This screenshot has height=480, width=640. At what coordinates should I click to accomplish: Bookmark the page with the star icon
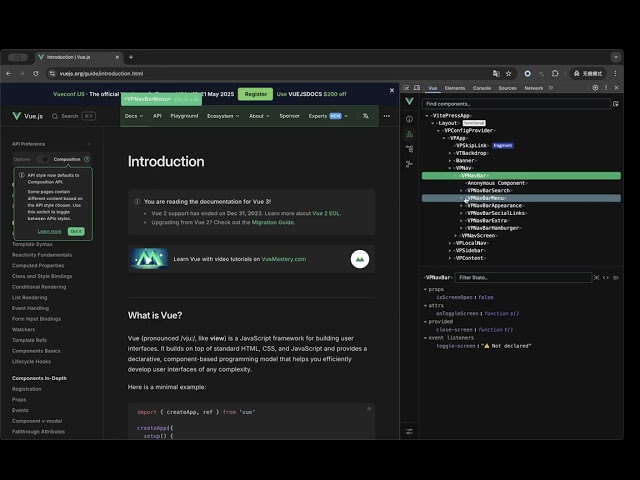(509, 73)
